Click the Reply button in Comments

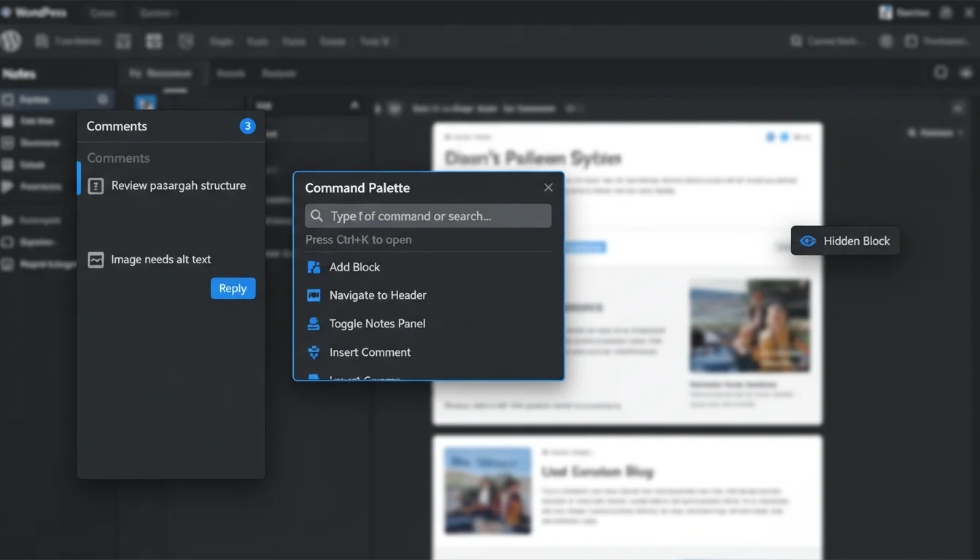pyautogui.click(x=233, y=288)
